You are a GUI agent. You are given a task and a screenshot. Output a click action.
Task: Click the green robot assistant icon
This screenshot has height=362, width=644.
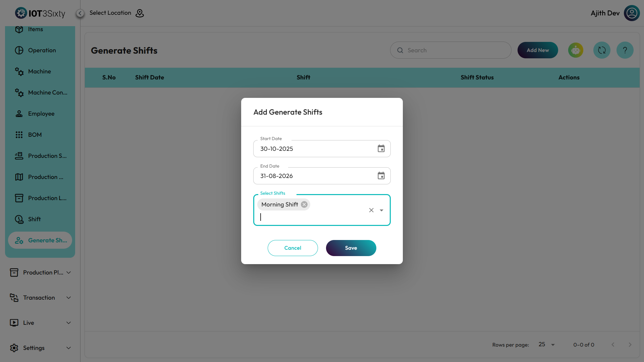click(x=576, y=50)
